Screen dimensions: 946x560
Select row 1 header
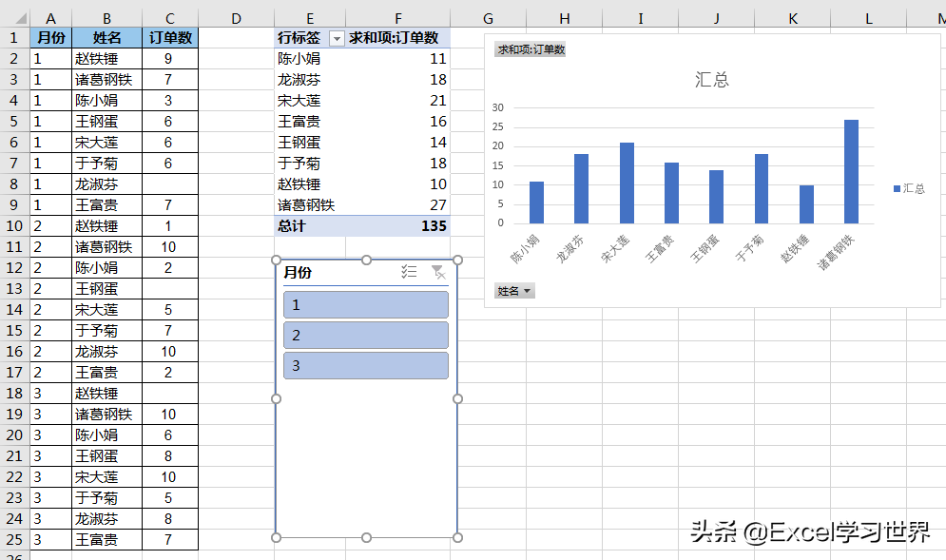tap(14, 38)
